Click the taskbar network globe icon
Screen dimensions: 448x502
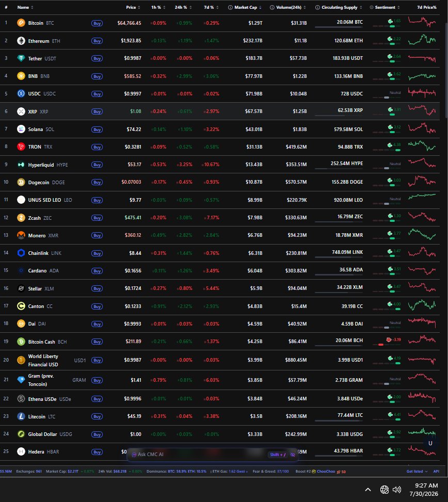tap(385, 490)
